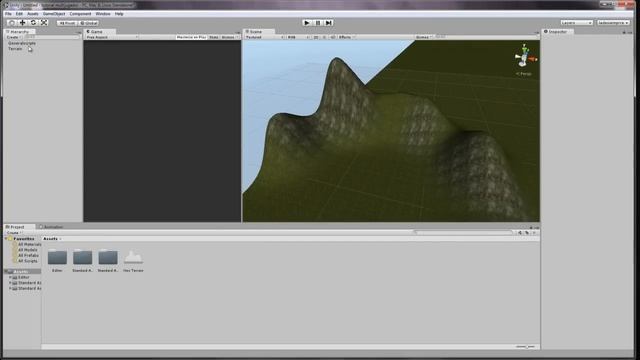Screen dimensions: 640x360
Task: Expand Editor folder in Assets tree
Action: tap(10, 277)
